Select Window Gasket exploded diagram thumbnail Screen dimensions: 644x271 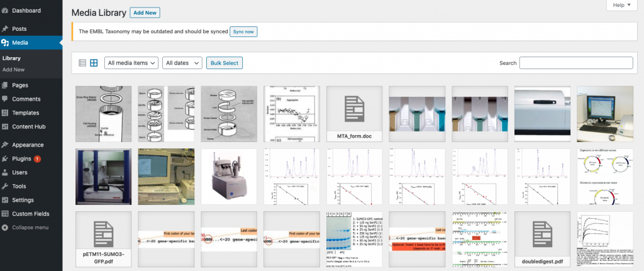click(x=229, y=114)
